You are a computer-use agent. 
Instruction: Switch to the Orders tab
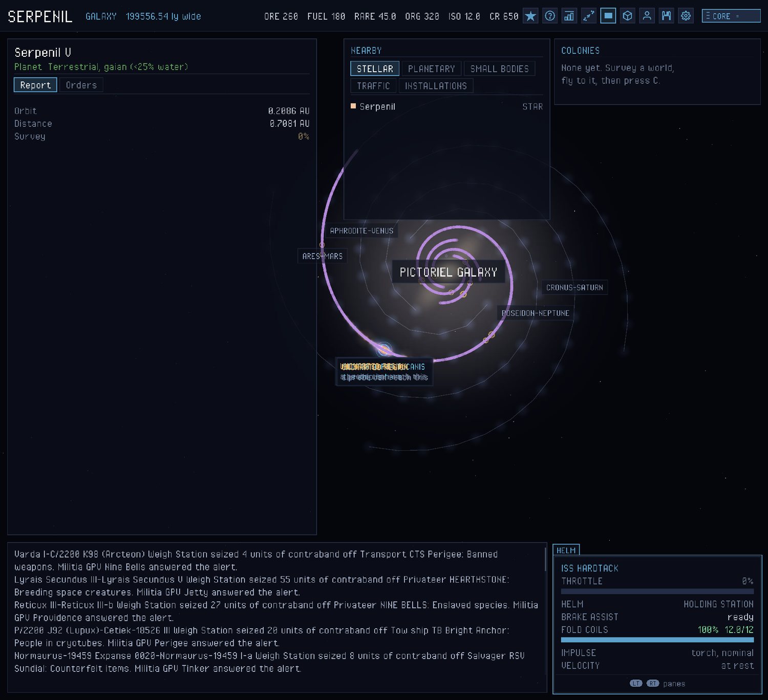(81, 85)
